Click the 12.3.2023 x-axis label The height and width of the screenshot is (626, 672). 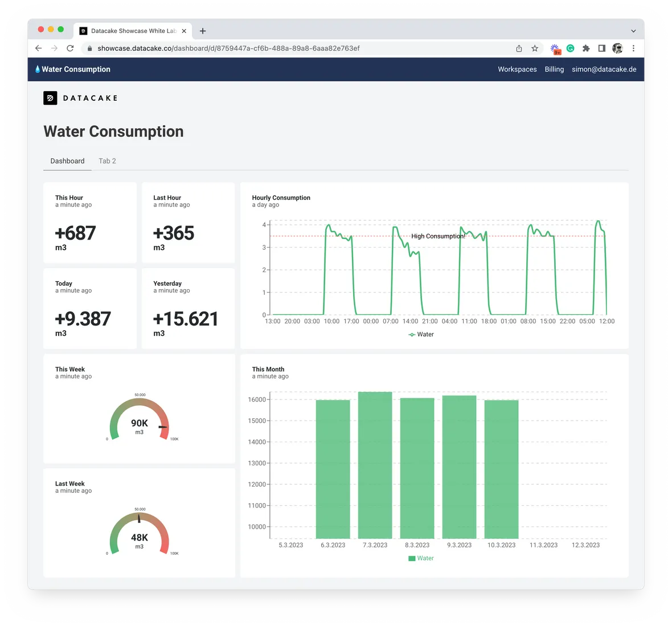[585, 545]
